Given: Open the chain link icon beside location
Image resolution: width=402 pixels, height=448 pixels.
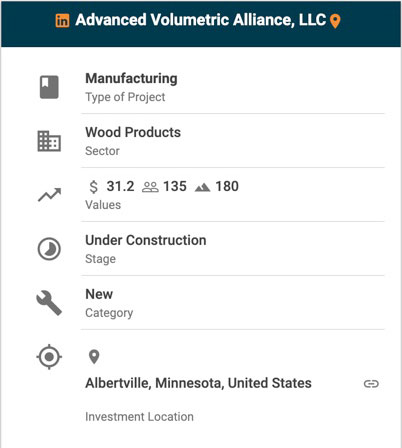Looking at the screenshot, I should [371, 384].
